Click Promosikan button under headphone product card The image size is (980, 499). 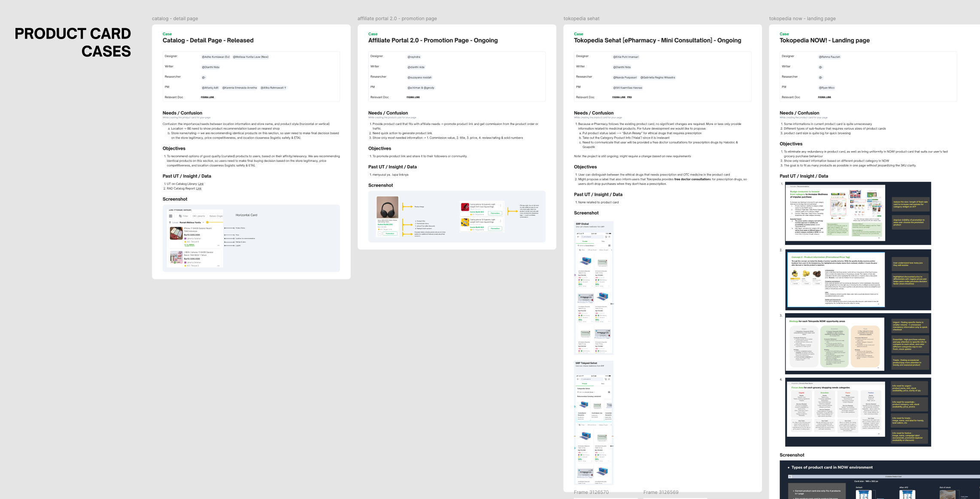[390, 234]
